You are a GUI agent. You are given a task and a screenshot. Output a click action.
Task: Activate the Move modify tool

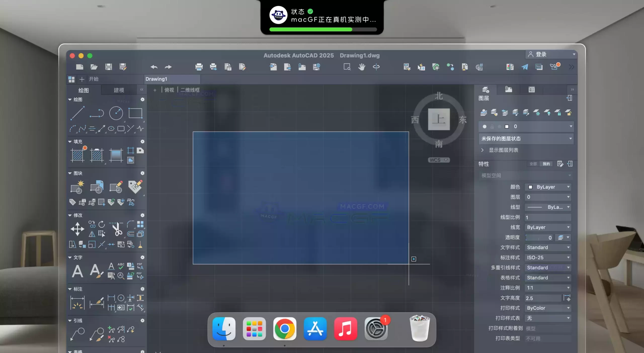click(x=77, y=229)
